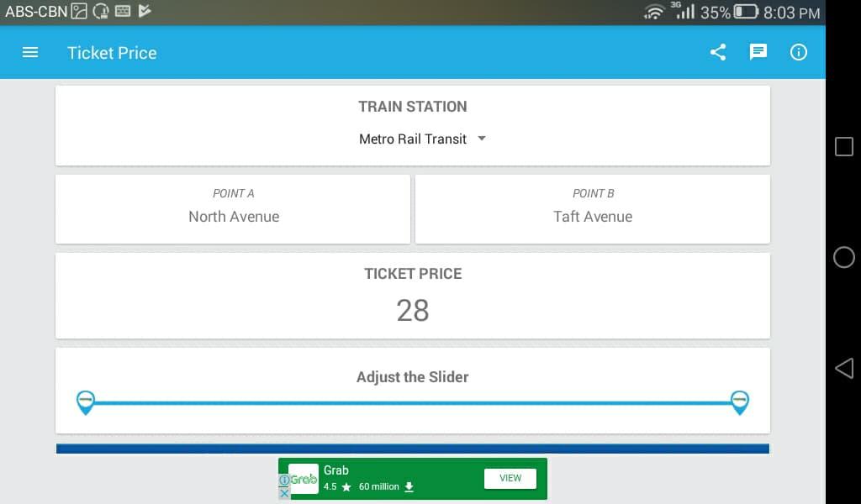Screen dimensions: 861x504
Task: Expand the train station dropdown arrow
Action: (482, 139)
